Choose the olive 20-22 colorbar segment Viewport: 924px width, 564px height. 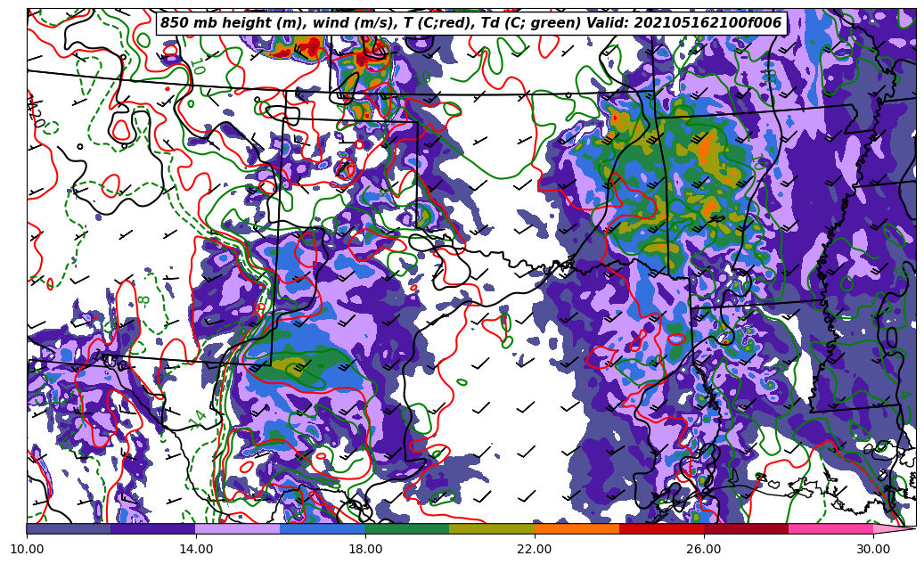tap(492, 528)
